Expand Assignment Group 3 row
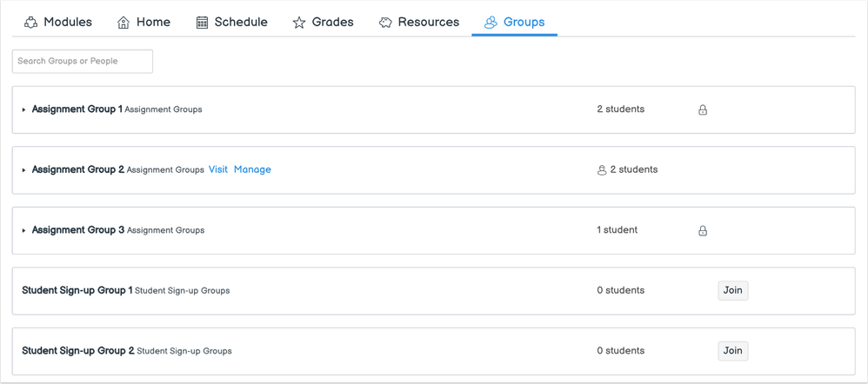This screenshot has width=868, height=384. (x=23, y=230)
